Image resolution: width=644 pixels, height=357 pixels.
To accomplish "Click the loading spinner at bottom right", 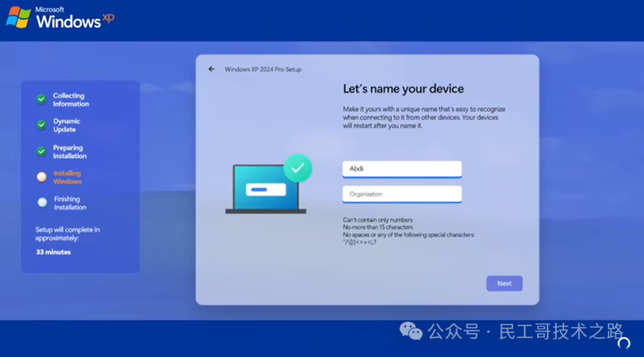I will [x=624, y=343].
